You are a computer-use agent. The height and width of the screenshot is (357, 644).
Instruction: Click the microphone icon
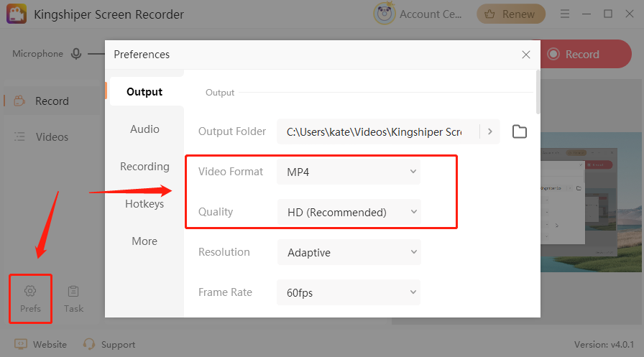76,54
